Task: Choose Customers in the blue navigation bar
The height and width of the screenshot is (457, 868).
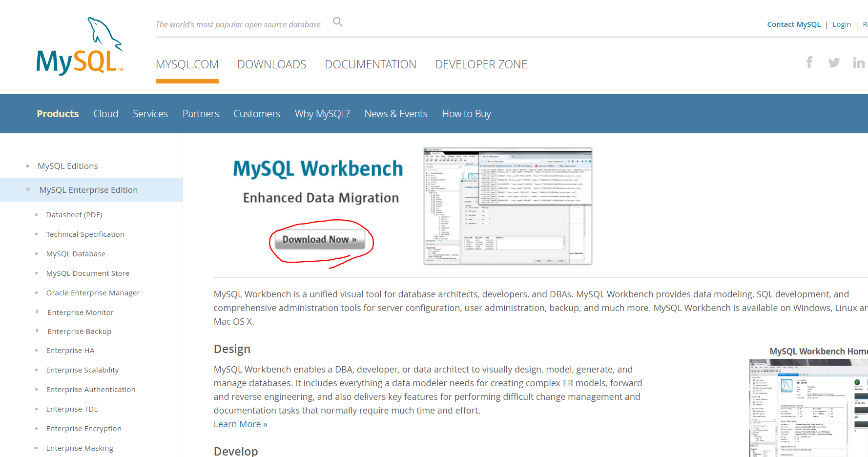Action: [257, 114]
